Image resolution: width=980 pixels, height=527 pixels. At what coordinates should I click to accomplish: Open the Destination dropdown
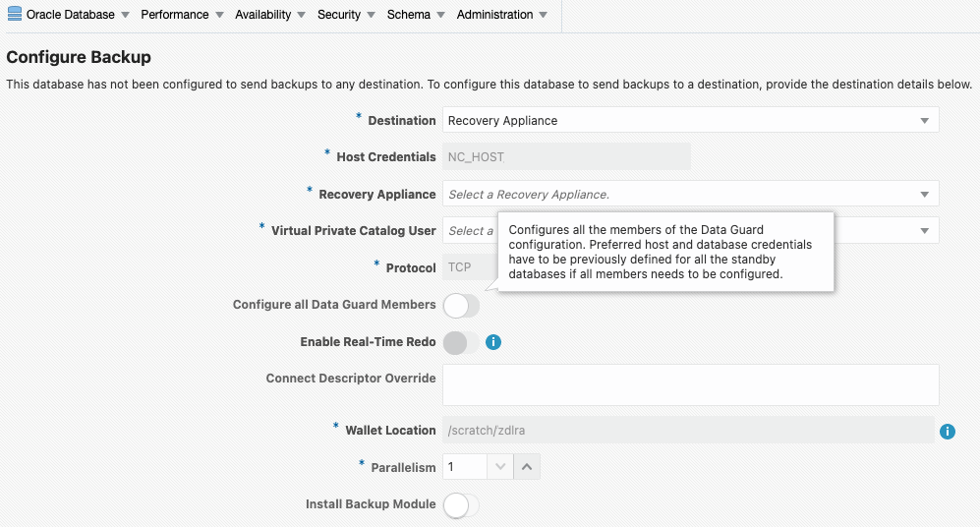[x=690, y=120]
